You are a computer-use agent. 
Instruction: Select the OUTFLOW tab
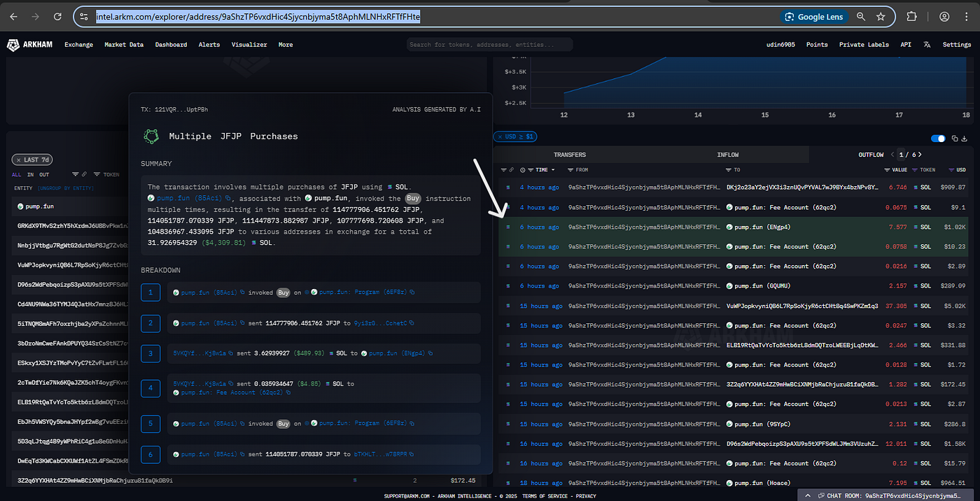click(x=871, y=155)
